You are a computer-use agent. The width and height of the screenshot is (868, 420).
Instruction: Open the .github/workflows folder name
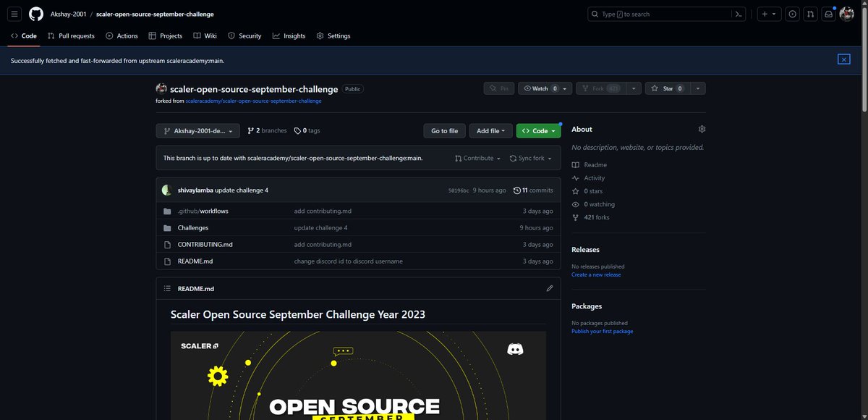[203, 211]
